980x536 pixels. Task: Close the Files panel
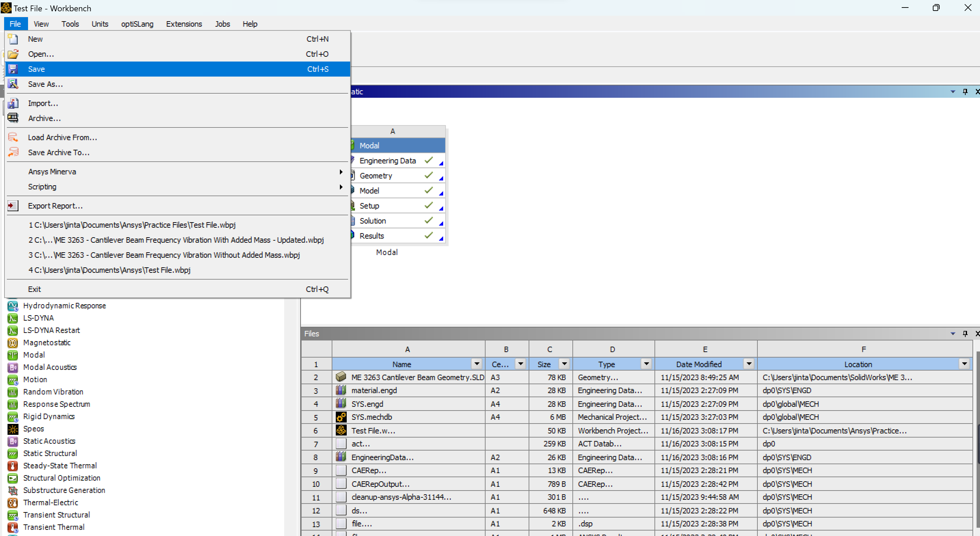coord(977,333)
